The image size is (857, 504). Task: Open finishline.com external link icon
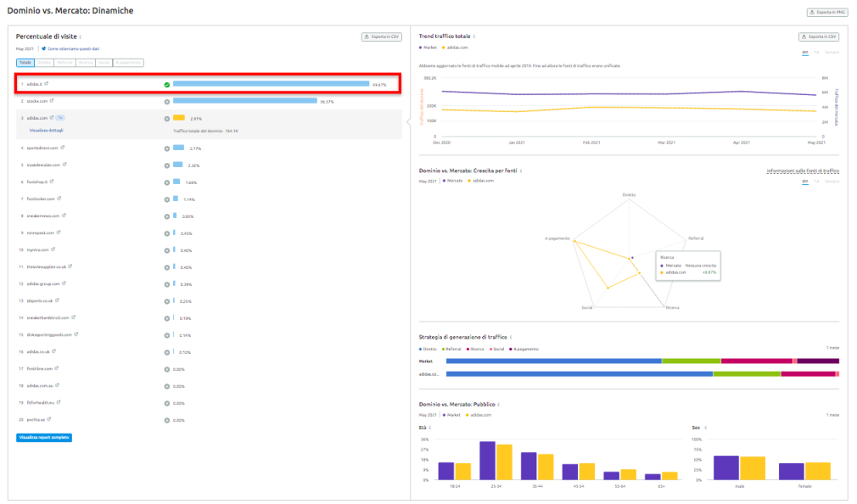[x=57, y=368]
